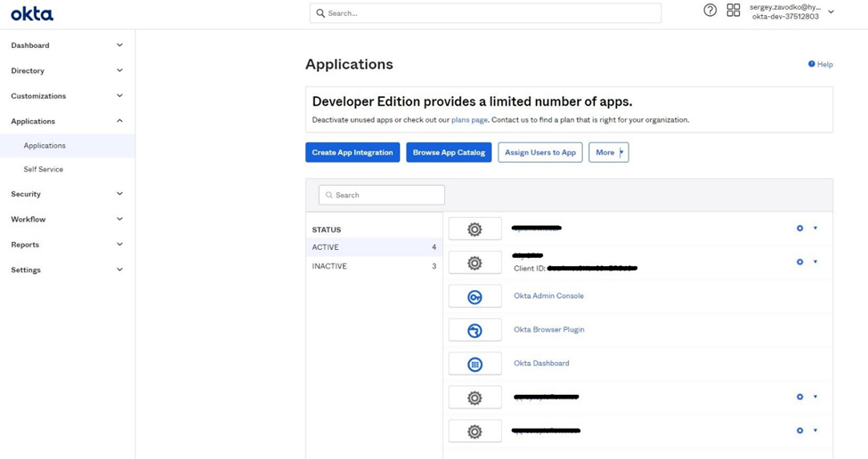
Task: Focus the applications list Search field
Action: (381, 195)
